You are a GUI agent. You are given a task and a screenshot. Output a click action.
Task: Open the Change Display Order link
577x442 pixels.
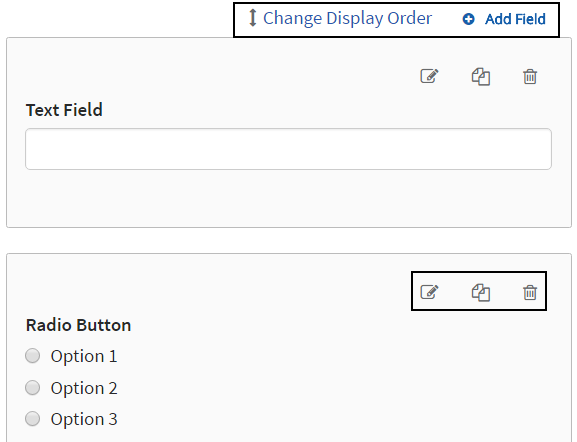(x=347, y=18)
